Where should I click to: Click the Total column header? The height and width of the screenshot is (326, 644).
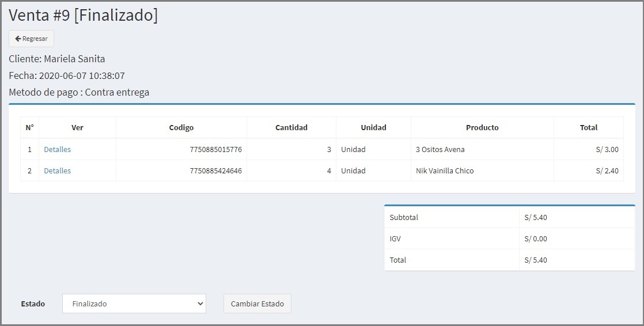pos(589,128)
